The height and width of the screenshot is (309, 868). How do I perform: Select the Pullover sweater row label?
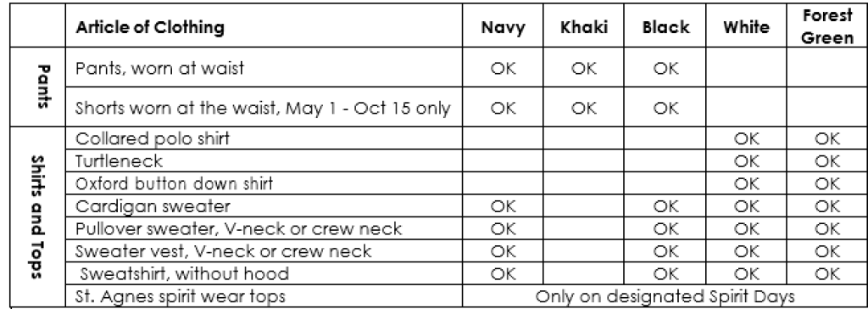(x=238, y=228)
